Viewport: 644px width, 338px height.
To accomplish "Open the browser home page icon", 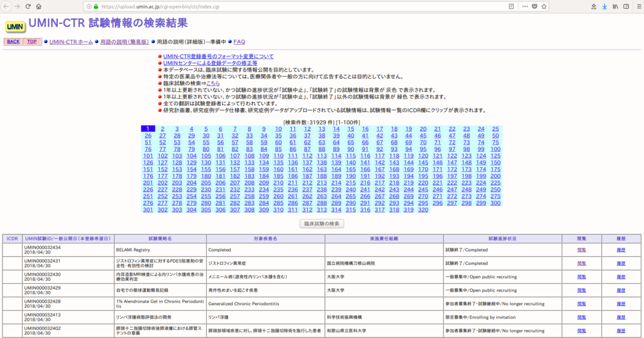I will coord(38,6).
